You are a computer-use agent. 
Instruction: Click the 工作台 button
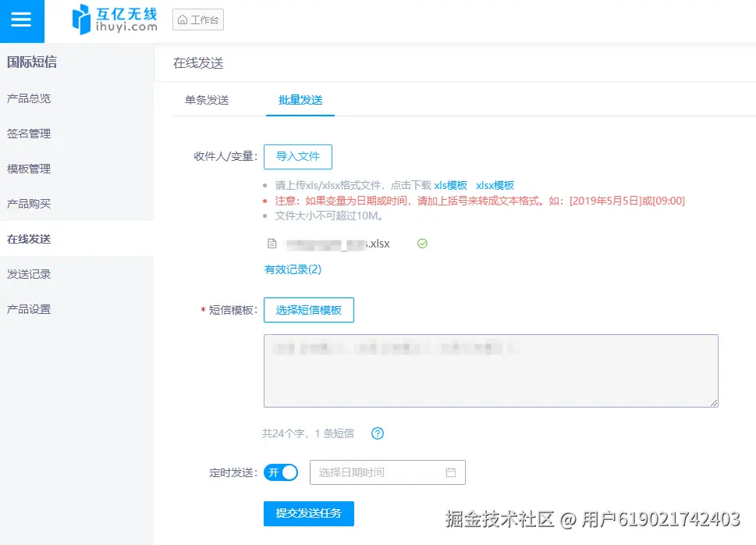(198, 20)
